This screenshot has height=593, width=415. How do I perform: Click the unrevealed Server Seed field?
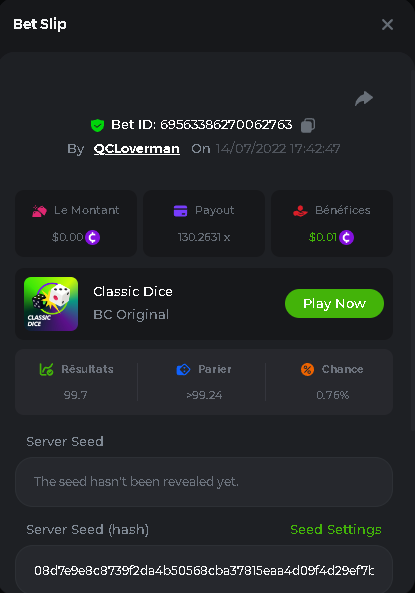point(204,482)
